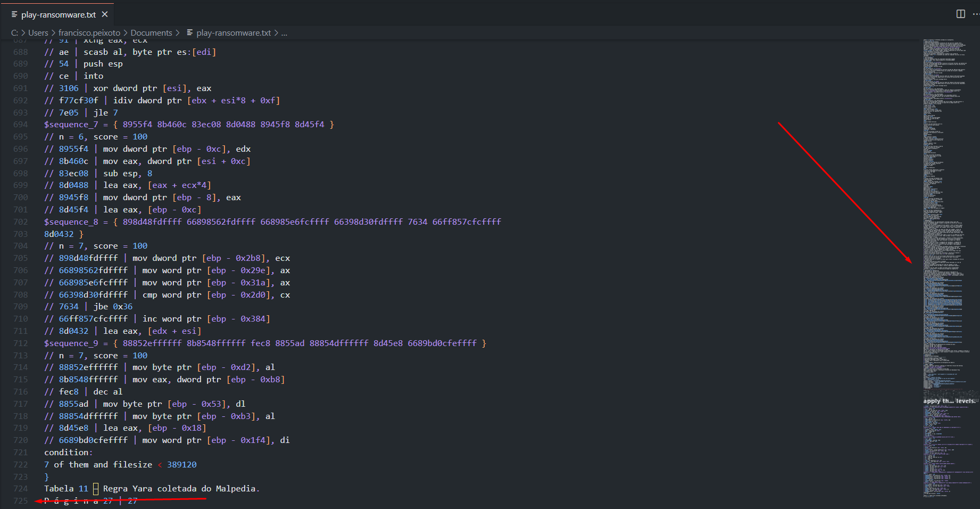
Task: Click the 'apply th... levels.' text in the minimap
Action: tap(949, 401)
